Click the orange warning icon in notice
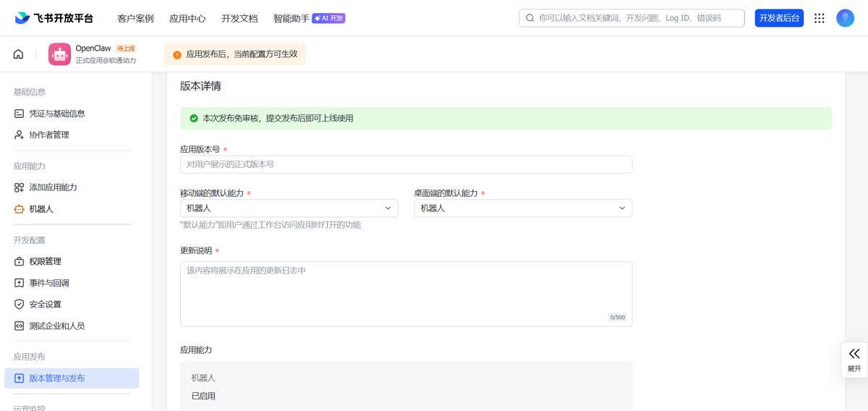Viewport: 868px width, 411px height. (x=177, y=55)
